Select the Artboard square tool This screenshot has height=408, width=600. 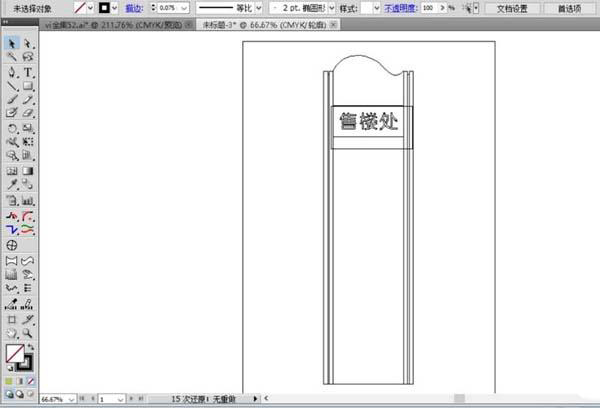coord(11,319)
